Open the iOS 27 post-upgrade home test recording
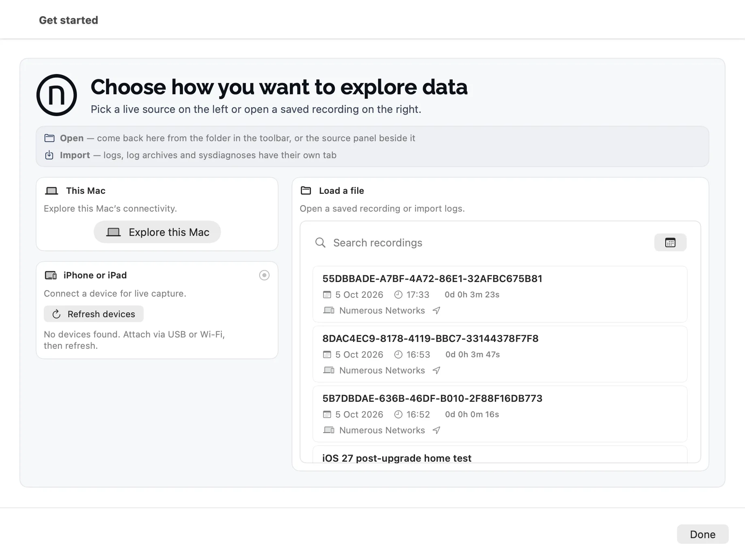 pyautogui.click(x=500, y=455)
